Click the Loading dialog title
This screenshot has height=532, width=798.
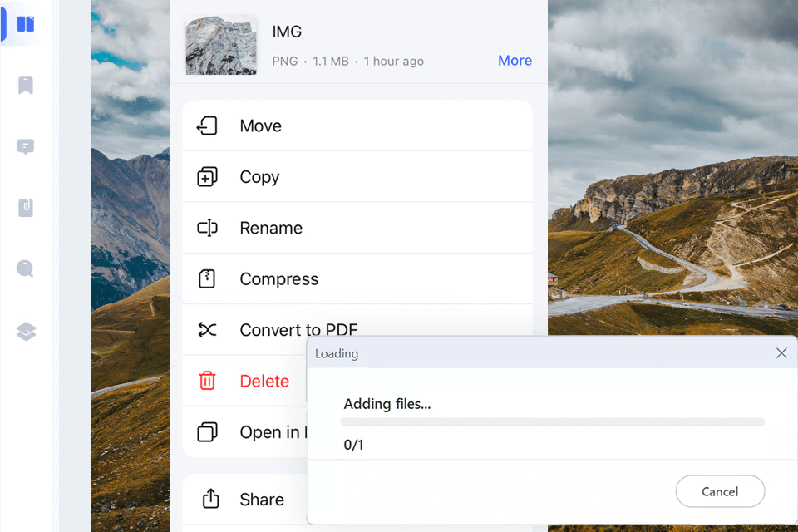tap(337, 353)
